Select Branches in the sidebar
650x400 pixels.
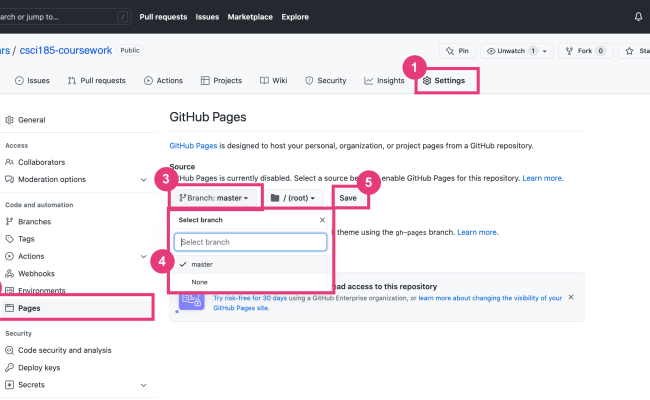pos(34,222)
